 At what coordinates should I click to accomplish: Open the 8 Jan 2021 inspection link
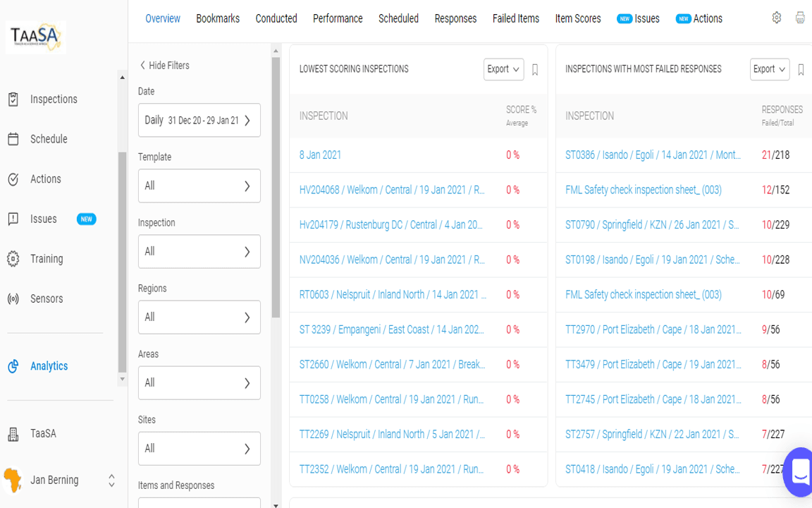click(x=320, y=155)
